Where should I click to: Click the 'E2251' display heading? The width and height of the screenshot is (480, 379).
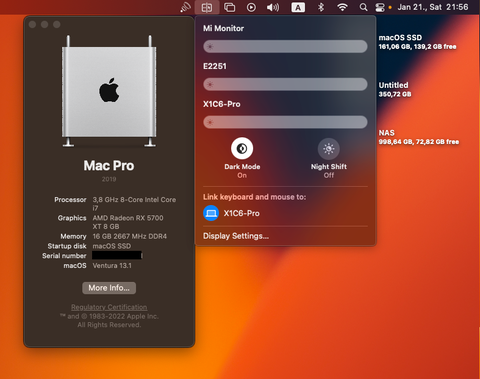pyautogui.click(x=215, y=66)
